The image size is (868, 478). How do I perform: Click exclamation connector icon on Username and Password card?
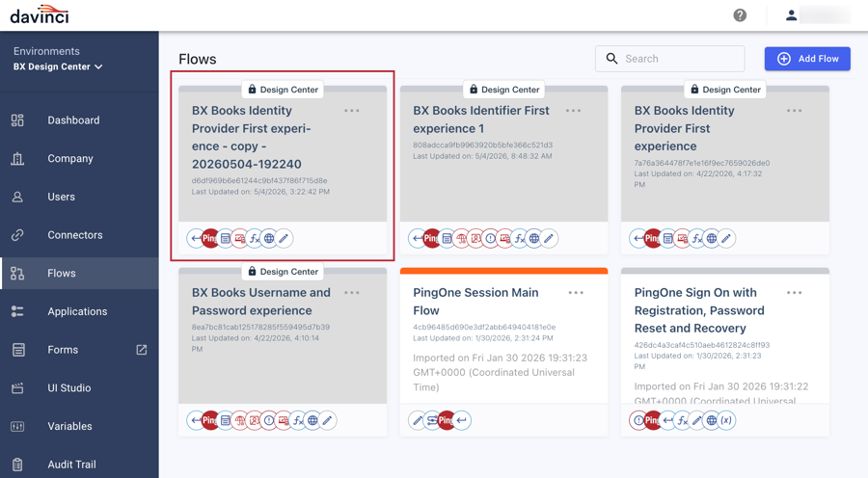269,420
